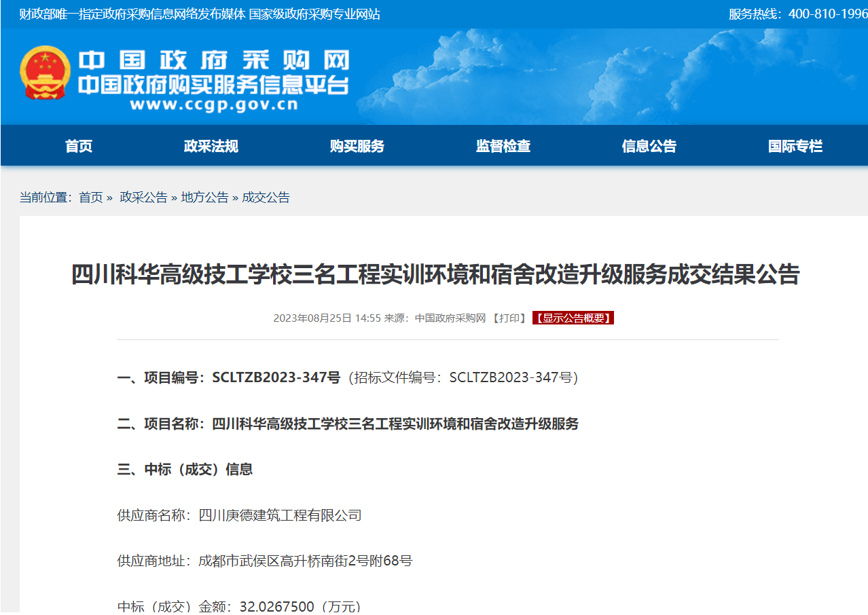Viewport: 868px width, 615px height.
Task: Click the national emblem logo icon
Action: (x=45, y=73)
